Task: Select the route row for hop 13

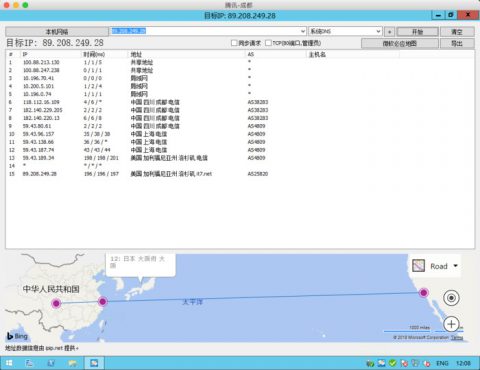Action: tap(240, 158)
